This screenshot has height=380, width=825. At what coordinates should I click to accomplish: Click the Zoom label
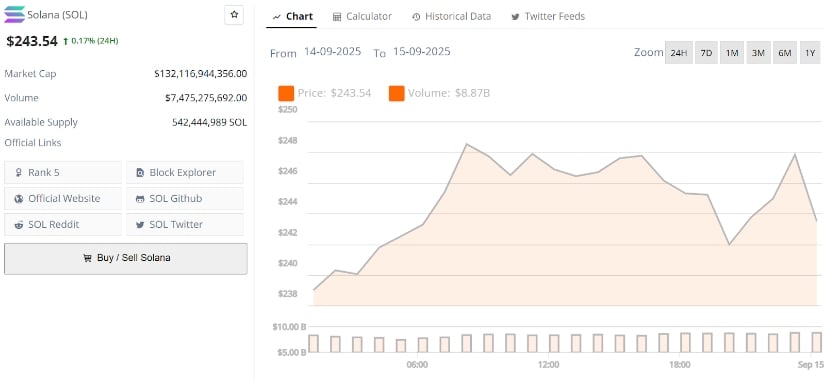point(648,52)
